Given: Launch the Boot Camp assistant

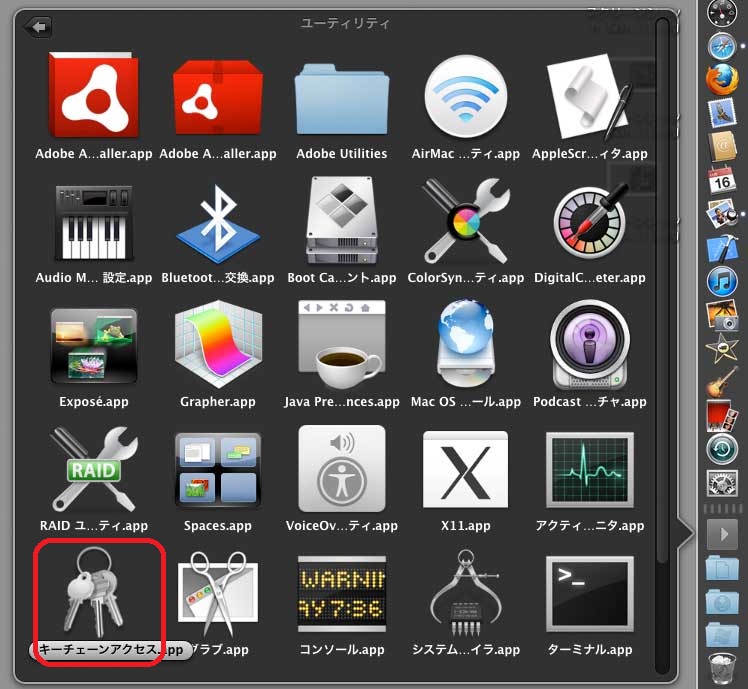Looking at the screenshot, I should pyautogui.click(x=342, y=226).
